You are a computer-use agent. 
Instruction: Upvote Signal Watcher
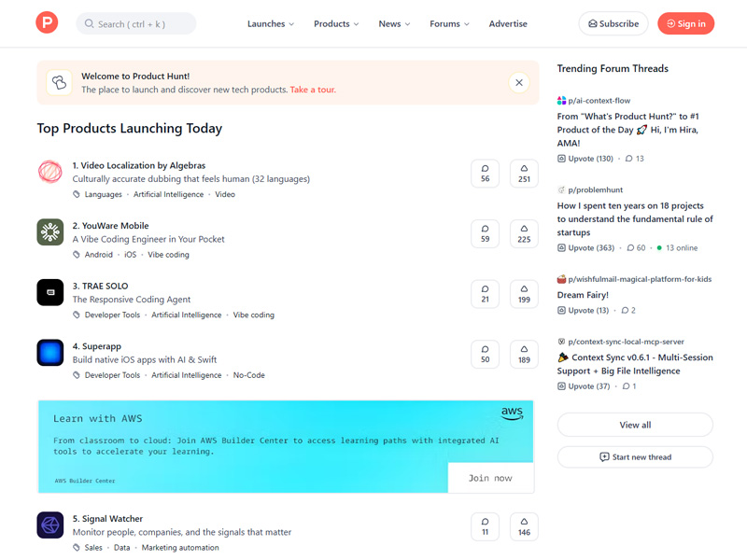pyautogui.click(x=524, y=526)
